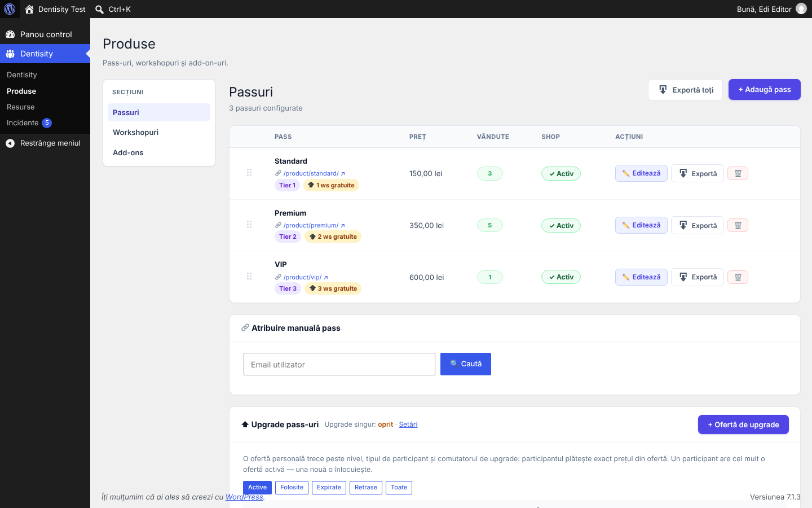Edit the VIP pass
The width and height of the screenshot is (812, 508).
point(641,277)
